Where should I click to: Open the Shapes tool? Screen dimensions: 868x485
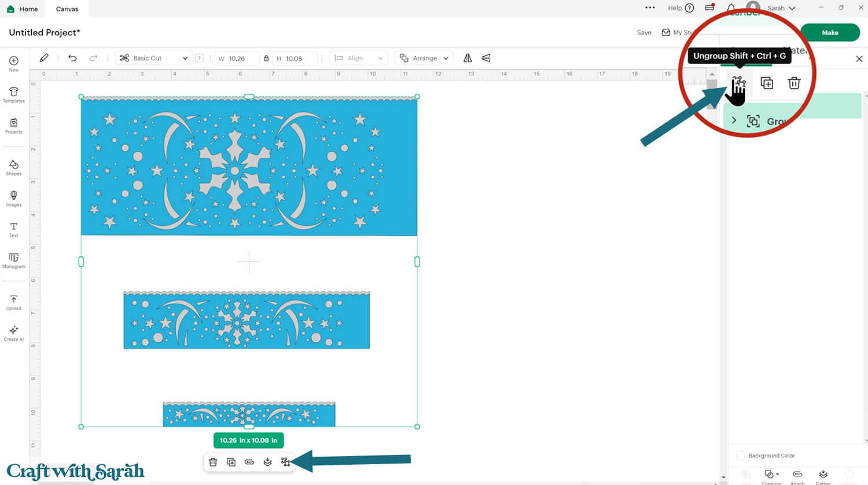pyautogui.click(x=14, y=168)
